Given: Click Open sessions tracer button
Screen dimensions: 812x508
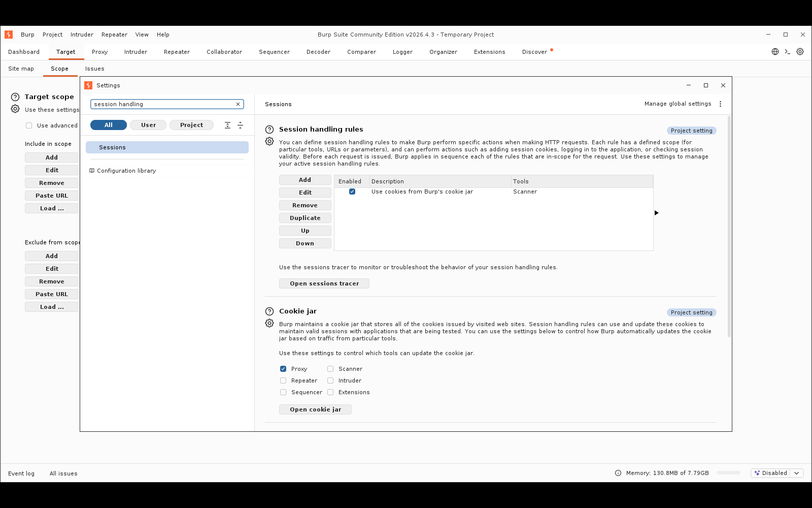Looking at the screenshot, I should click(324, 283).
